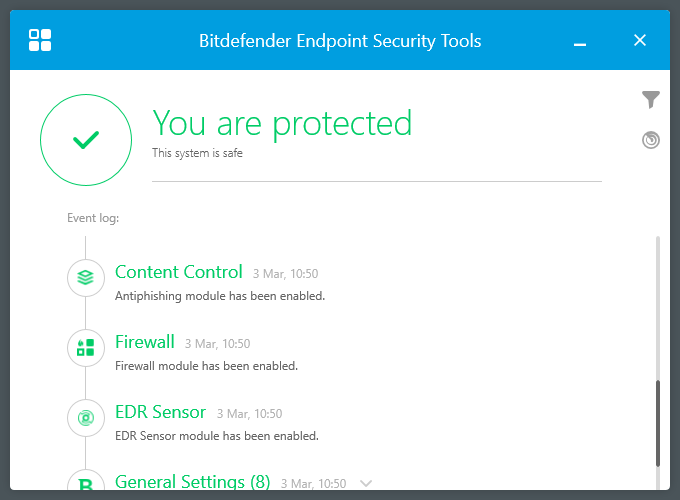Click the event filter funnel icon
This screenshot has width=680, height=500.
click(x=651, y=99)
